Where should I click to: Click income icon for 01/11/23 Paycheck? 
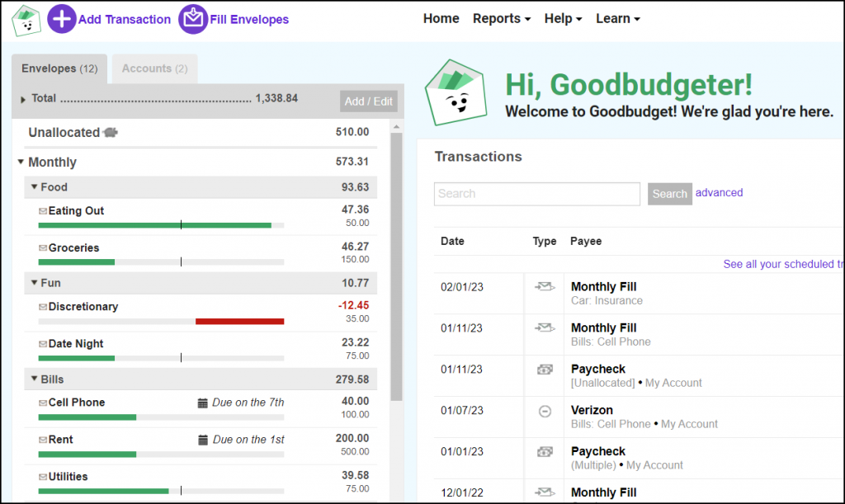pos(545,370)
